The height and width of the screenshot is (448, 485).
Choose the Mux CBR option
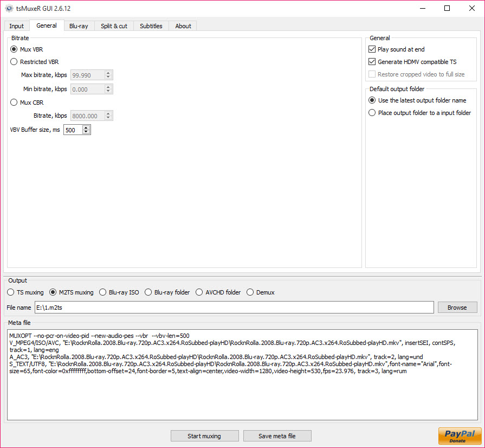pos(27,103)
